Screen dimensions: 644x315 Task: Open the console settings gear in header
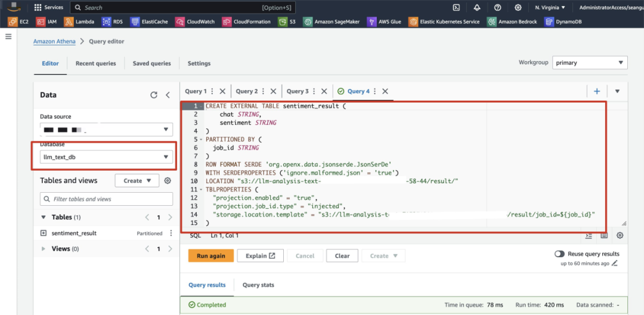(518, 7)
